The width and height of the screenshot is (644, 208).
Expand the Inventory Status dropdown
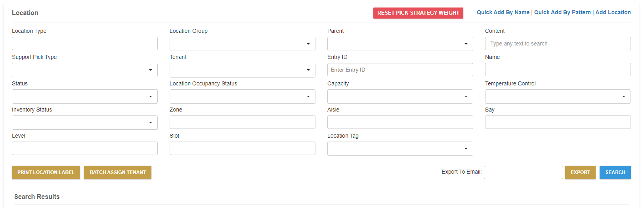(85, 123)
